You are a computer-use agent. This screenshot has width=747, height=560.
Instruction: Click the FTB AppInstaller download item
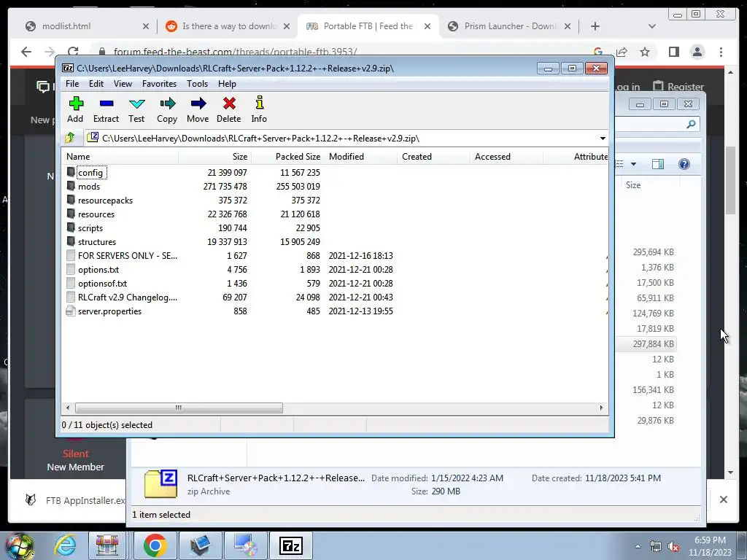75,500
